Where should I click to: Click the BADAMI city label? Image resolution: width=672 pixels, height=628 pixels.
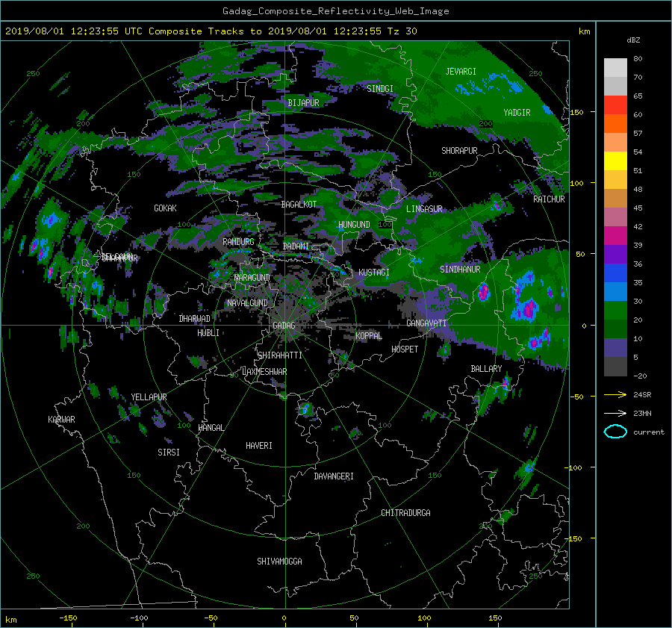tap(296, 246)
